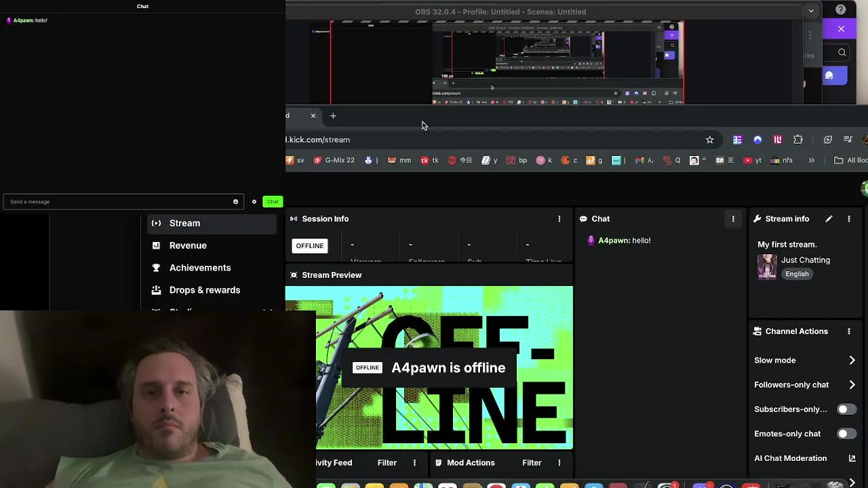Click the Activity Feed Filter button
This screenshot has width=868, height=488.
(x=387, y=463)
